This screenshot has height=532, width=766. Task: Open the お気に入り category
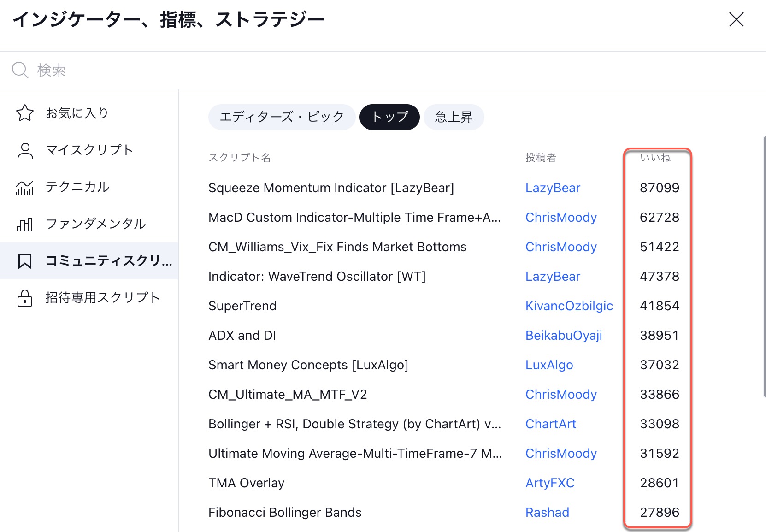pyautogui.click(x=89, y=113)
